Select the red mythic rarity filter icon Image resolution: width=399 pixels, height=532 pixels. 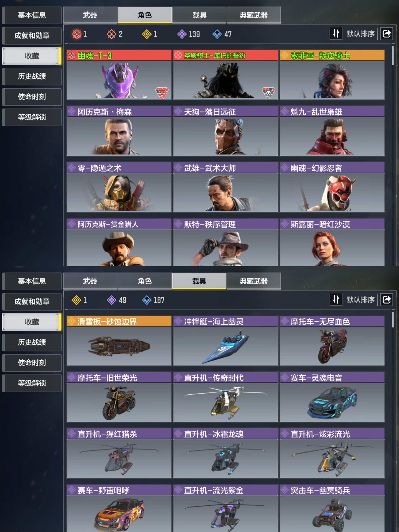[x=77, y=34]
